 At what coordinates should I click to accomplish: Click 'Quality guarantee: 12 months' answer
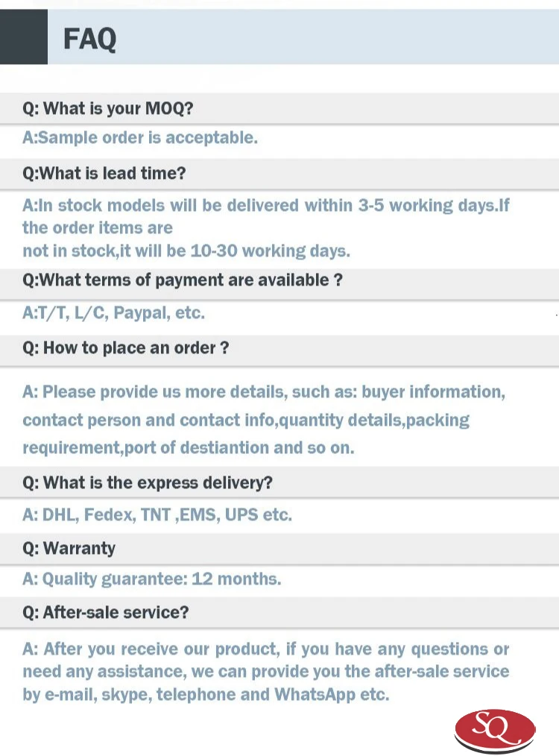[x=152, y=579]
